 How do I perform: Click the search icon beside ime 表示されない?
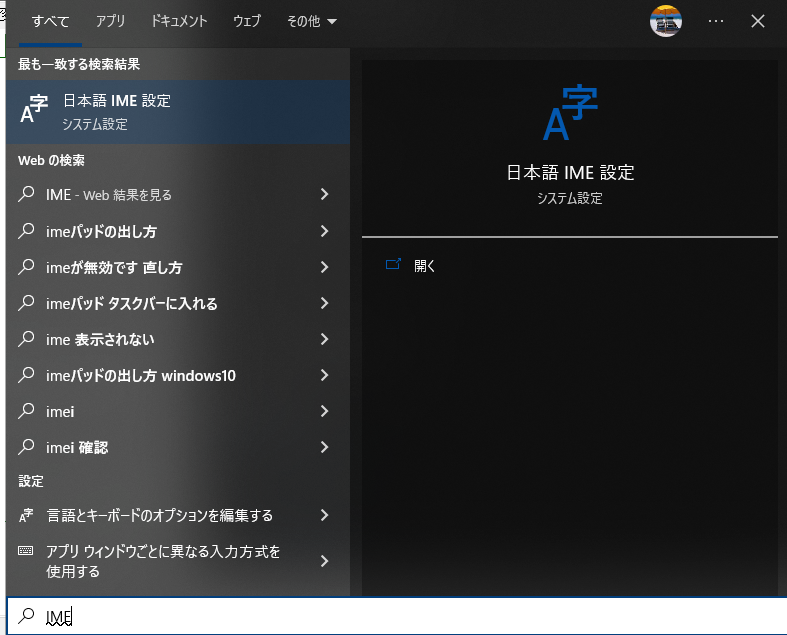[x=26, y=339]
